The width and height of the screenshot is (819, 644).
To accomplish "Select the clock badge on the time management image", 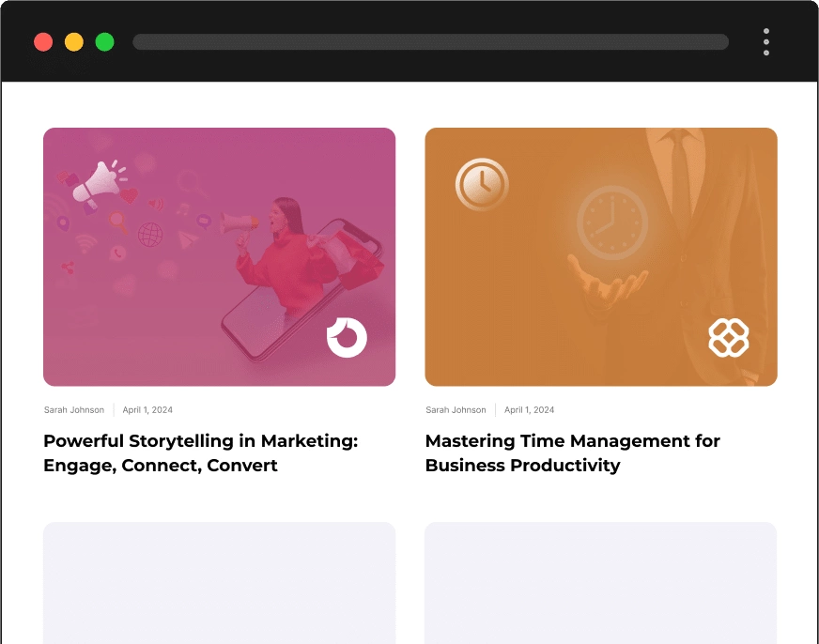I will coord(480,184).
